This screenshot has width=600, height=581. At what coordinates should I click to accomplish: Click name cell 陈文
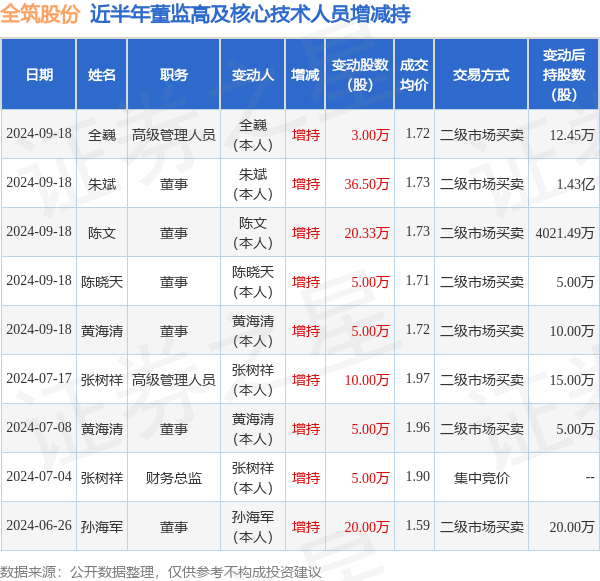102,233
